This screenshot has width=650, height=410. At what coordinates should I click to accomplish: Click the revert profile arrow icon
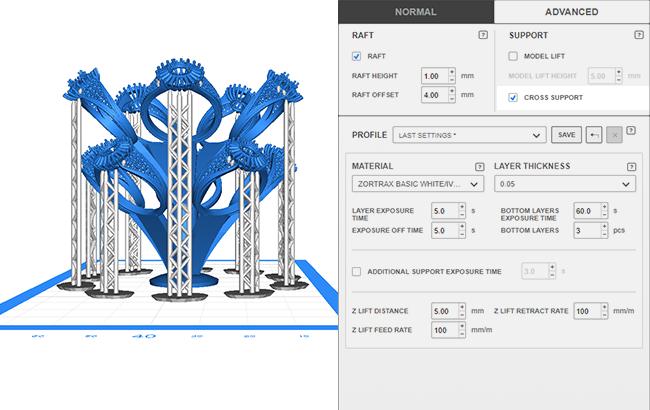[x=594, y=134]
